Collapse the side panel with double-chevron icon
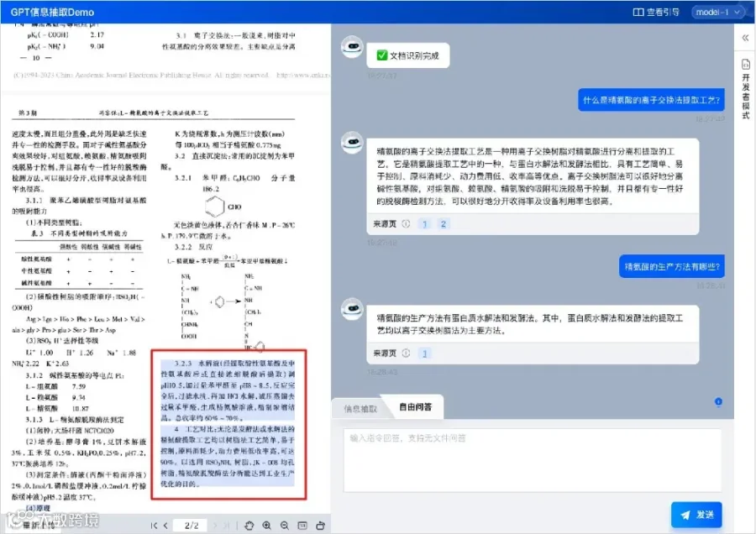The width and height of the screenshot is (756, 534). 745,38
